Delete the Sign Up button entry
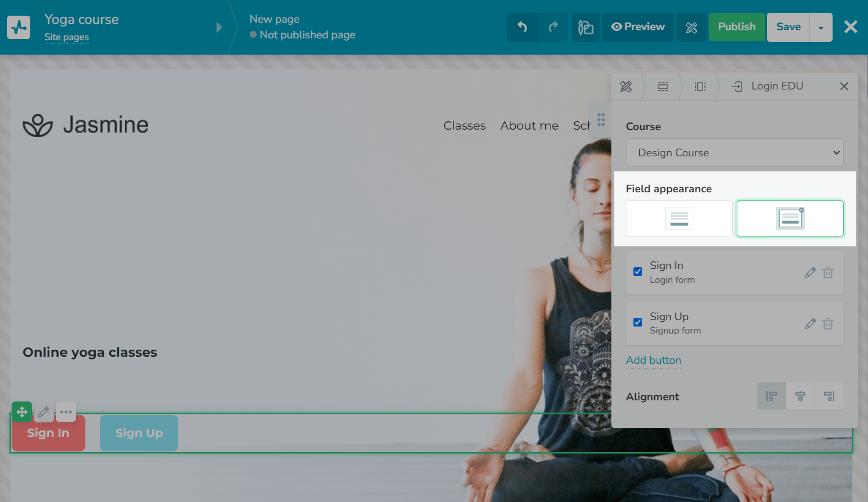Image resolution: width=868 pixels, height=502 pixels. (x=828, y=324)
